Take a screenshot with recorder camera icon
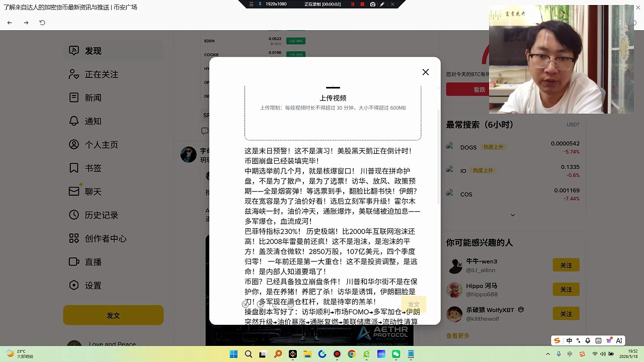 tap(373, 4)
